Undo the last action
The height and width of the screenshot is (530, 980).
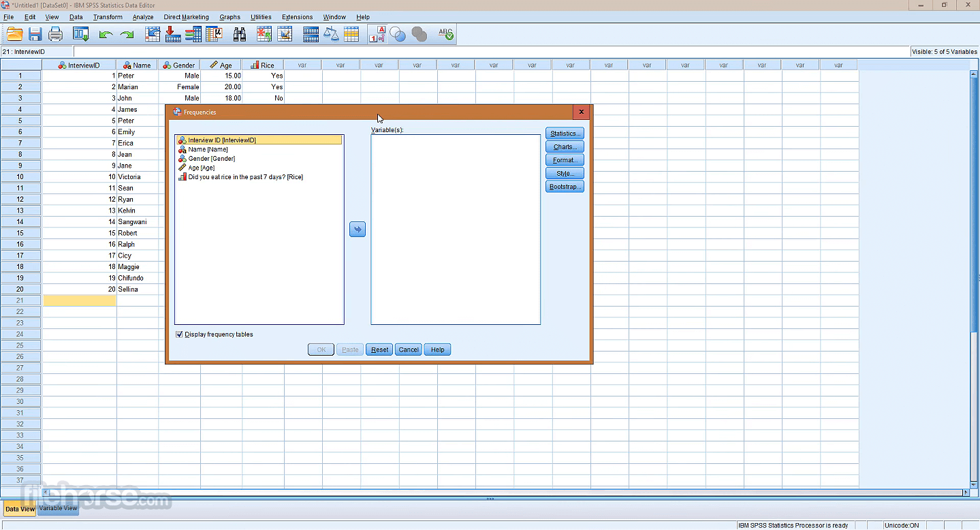[106, 34]
